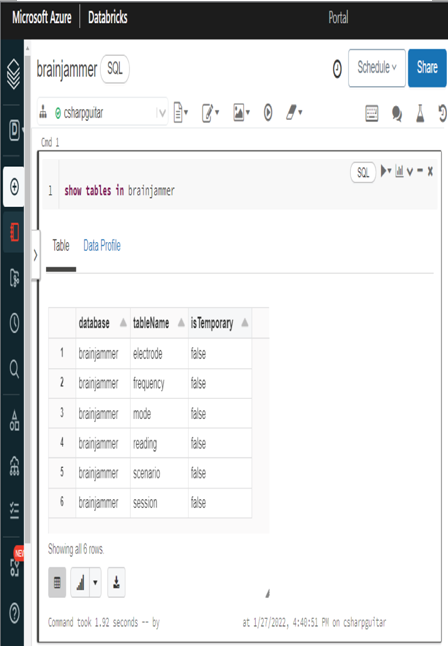448x646 pixels.
Task: Click the brainjammer notebook title
Action: point(67,69)
